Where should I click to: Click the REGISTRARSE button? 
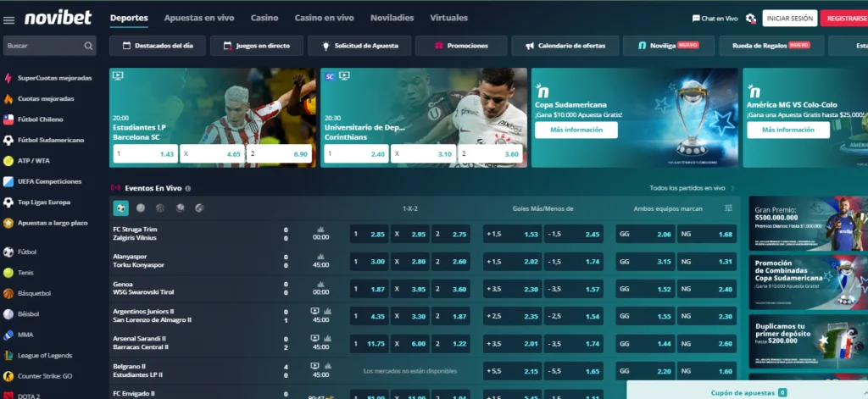(845, 19)
